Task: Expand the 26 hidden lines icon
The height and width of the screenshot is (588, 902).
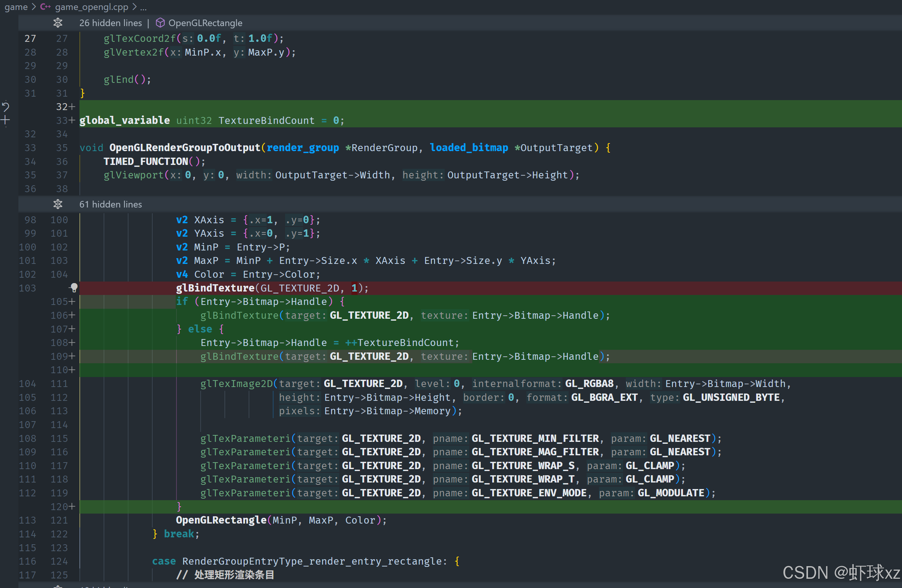Action: pyautogui.click(x=58, y=23)
